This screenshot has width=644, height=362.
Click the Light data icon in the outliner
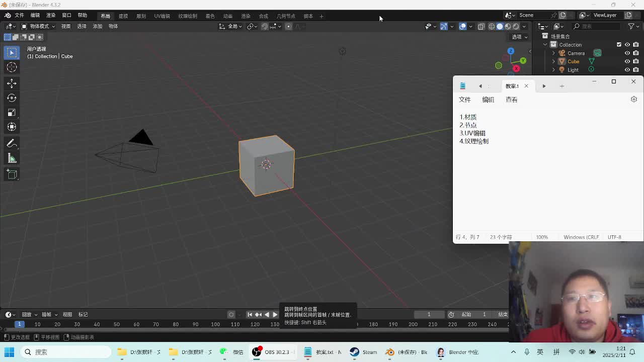[x=591, y=70]
